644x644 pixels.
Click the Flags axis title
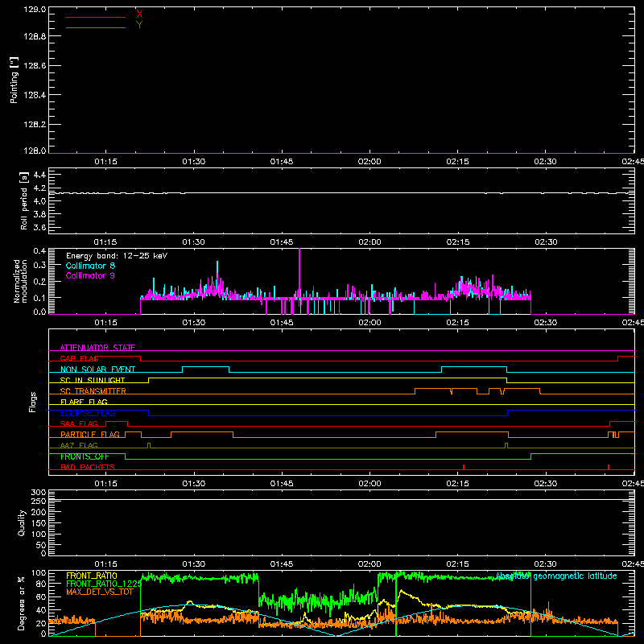pos(32,402)
